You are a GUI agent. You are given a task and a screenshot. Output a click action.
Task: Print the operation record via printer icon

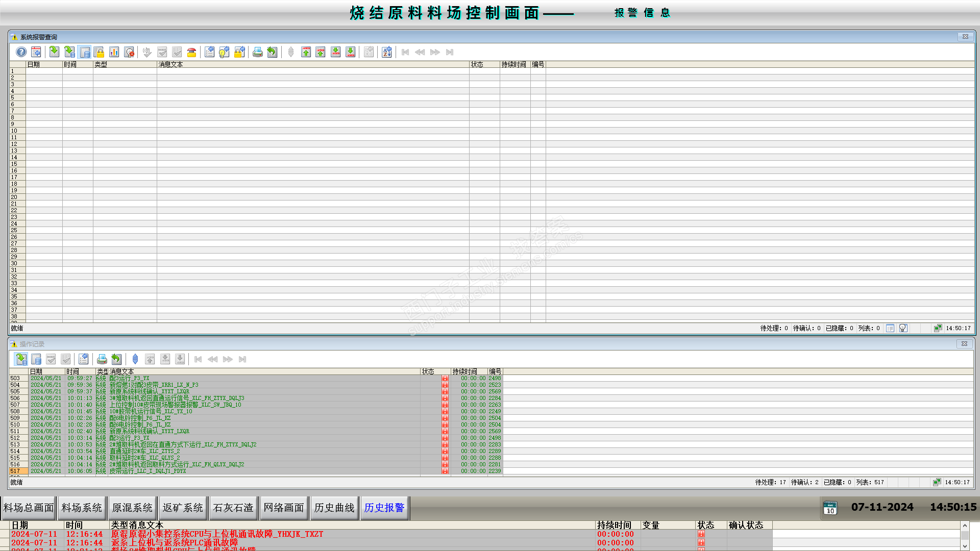click(102, 359)
